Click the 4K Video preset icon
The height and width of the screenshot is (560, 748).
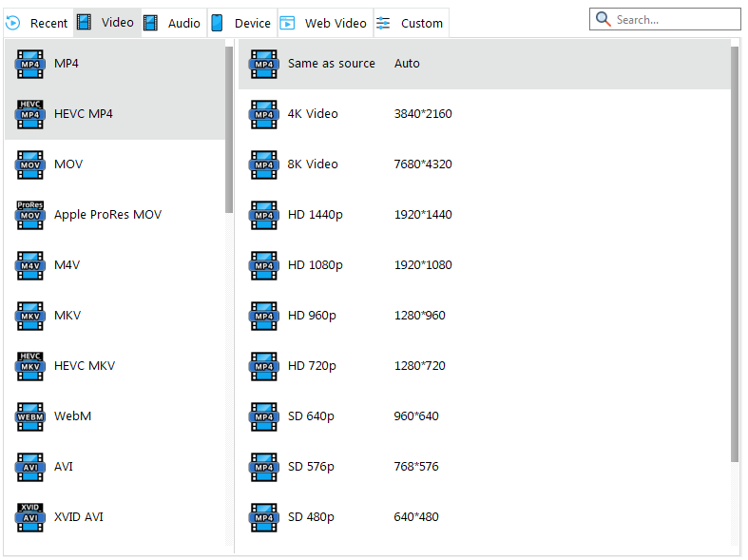coord(263,114)
